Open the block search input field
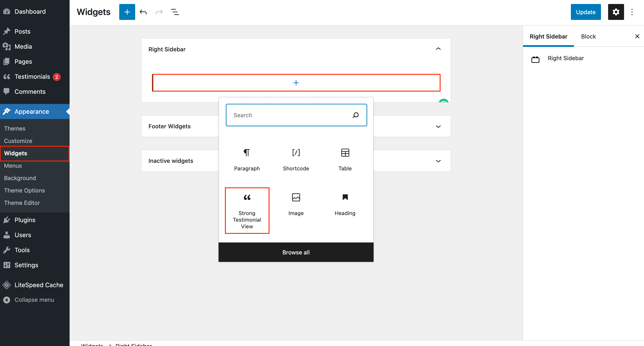Viewport: 644px width, 346px height. click(x=296, y=115)
